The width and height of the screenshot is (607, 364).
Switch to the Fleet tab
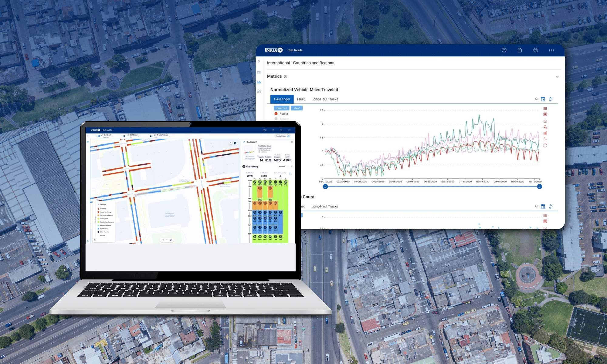[x=301, y=99]
